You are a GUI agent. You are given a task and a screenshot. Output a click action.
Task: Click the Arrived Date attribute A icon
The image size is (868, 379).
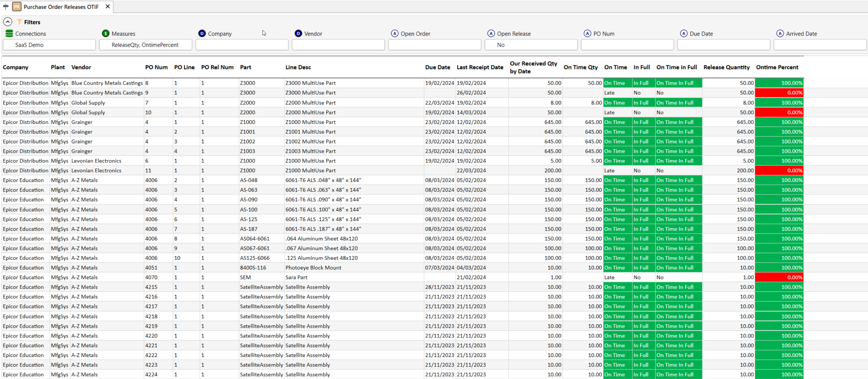click(780, 33)
